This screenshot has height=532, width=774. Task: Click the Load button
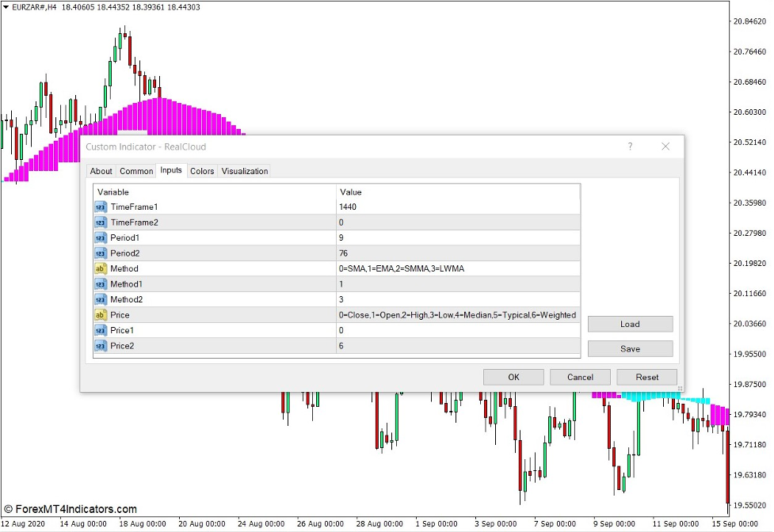click(x=630, y=324)
